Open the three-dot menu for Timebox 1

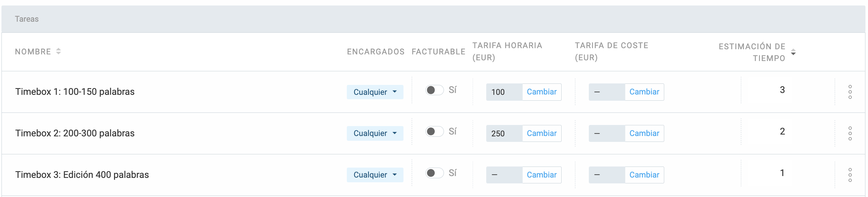pyautogui.click(x=850, y=92)
